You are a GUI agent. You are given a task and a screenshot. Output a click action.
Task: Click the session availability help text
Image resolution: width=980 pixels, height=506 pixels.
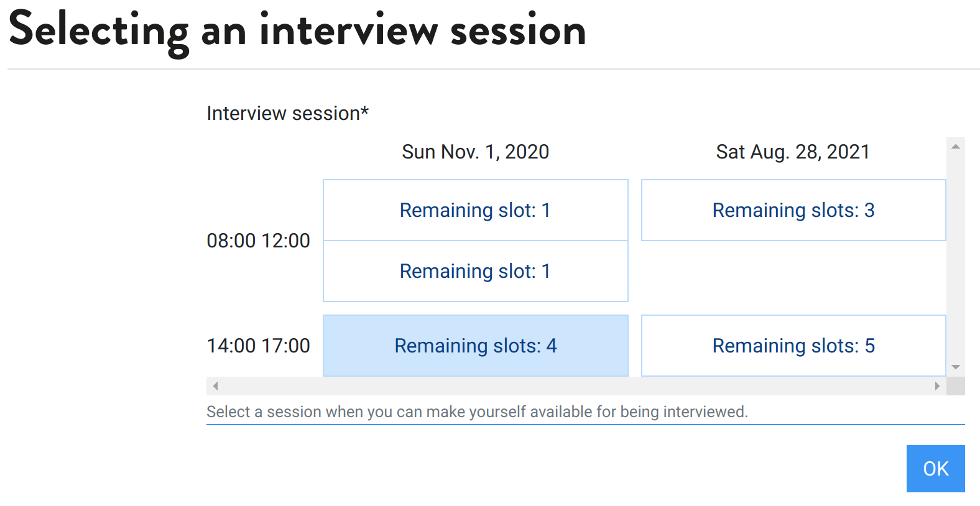(477, 412)
